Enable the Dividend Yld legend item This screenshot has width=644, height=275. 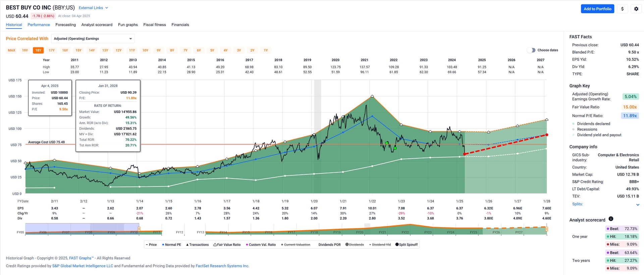click(x=380, y=245)
